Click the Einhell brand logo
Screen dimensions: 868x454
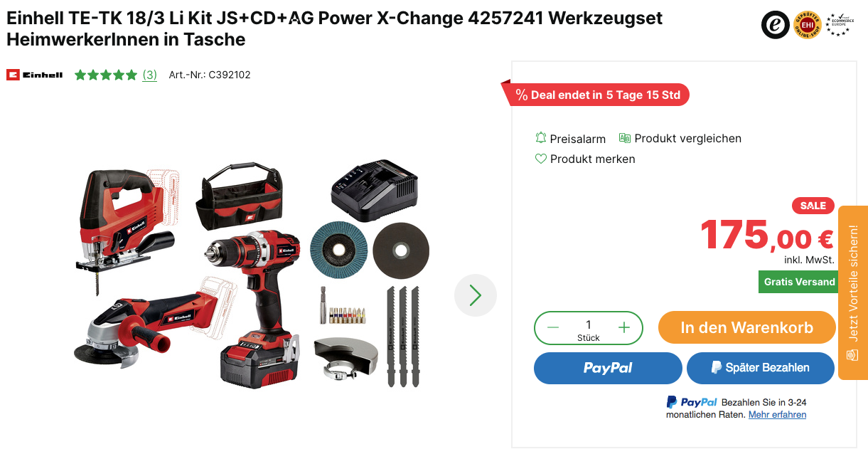click(x=35, y=75)
